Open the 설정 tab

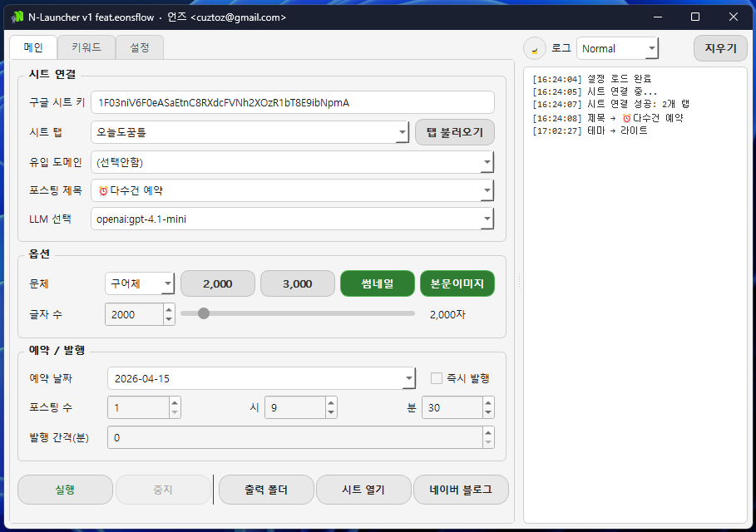140,47
